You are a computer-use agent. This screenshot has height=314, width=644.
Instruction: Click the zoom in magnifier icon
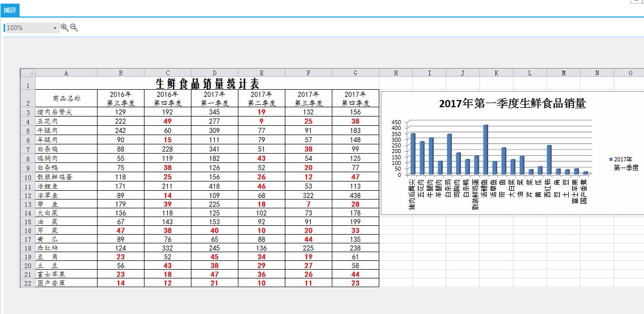(65, 27)
